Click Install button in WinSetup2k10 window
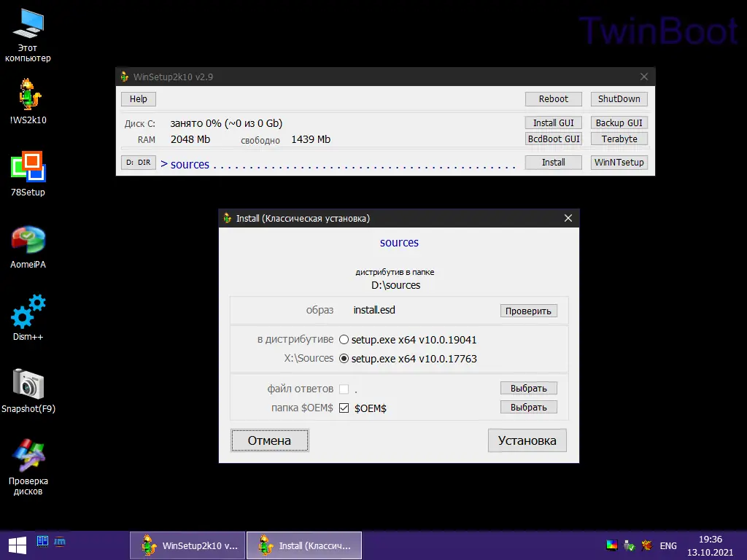 553,163
